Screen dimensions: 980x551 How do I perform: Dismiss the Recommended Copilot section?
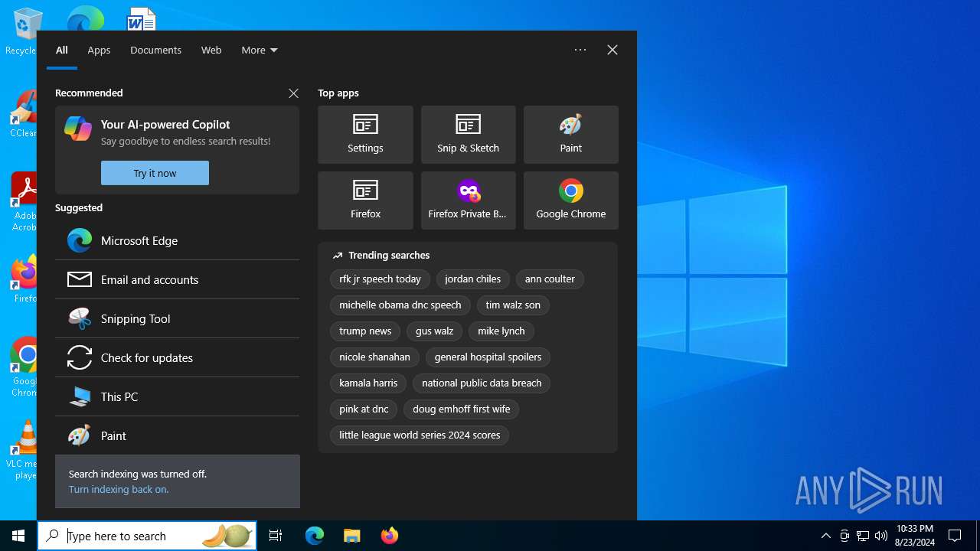tap(293, 93)
